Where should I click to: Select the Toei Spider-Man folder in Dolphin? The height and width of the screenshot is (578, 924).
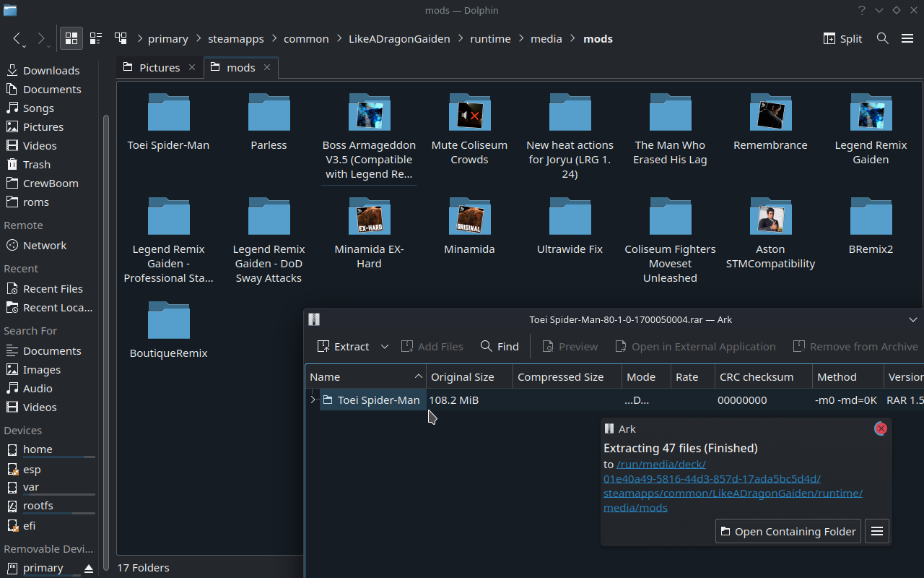tap(168, 121)
